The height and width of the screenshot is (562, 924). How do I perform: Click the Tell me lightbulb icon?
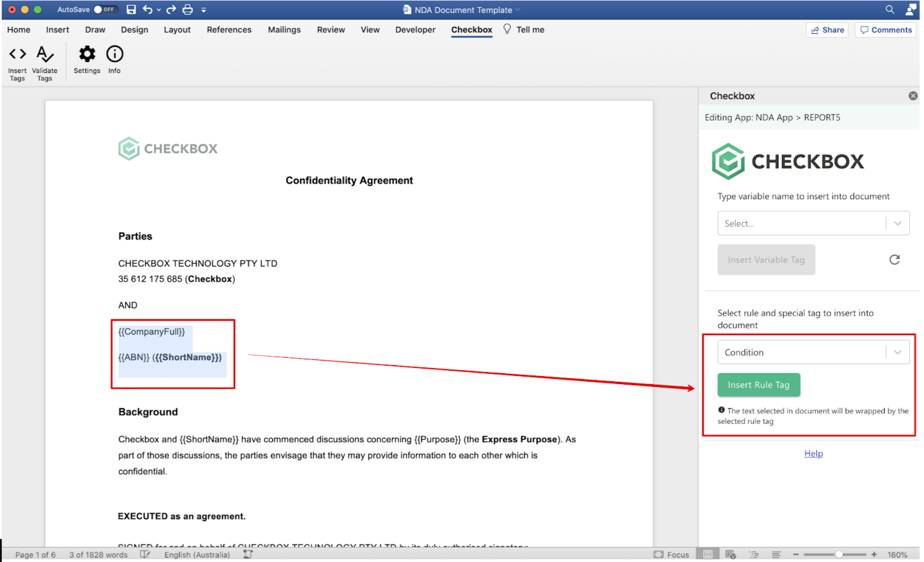pyautogui.click(x=507, y=29)
